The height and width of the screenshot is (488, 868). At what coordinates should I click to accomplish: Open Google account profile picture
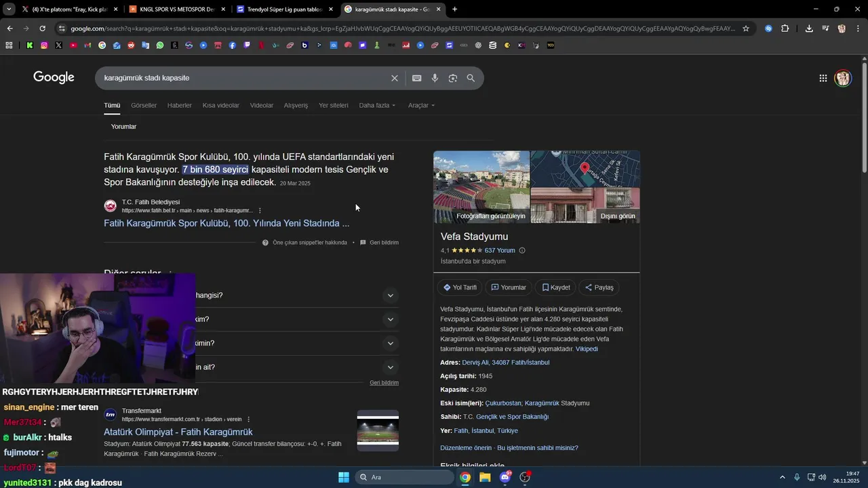pos(843,78)
